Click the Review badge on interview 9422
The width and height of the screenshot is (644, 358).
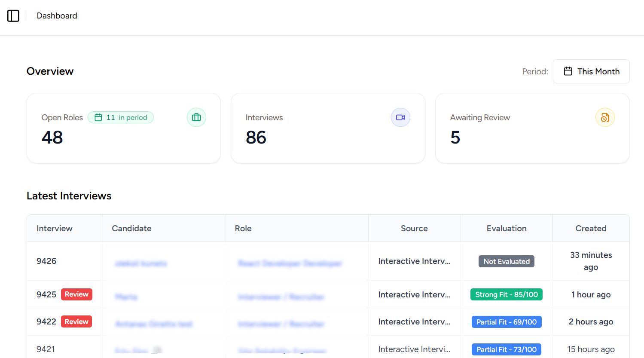click(76, 321)
